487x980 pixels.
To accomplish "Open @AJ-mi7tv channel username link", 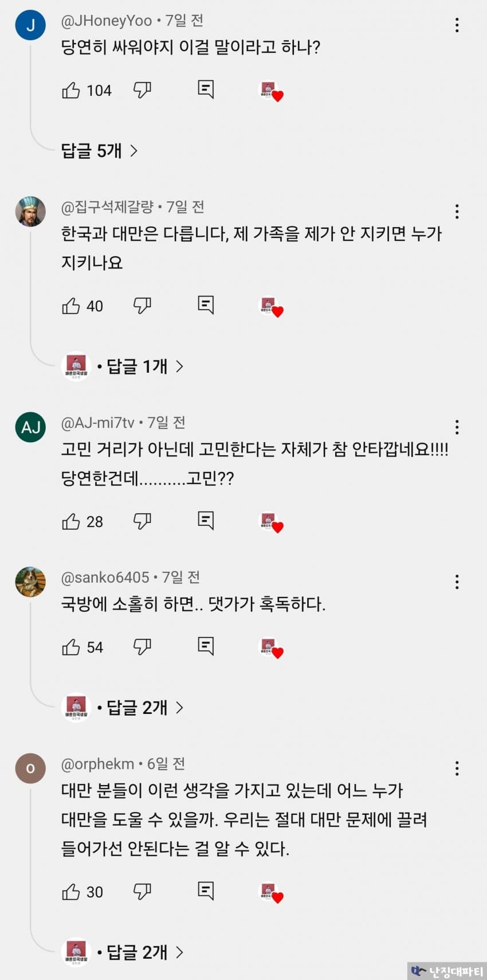I will coord(97,423).
